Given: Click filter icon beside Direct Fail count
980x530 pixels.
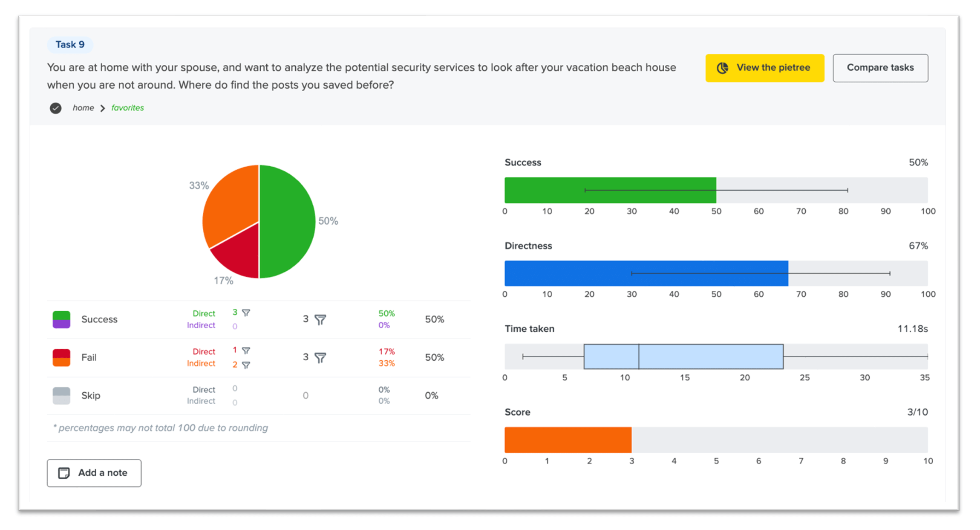Looking at the screenshot, I should [x=246, y=350].
